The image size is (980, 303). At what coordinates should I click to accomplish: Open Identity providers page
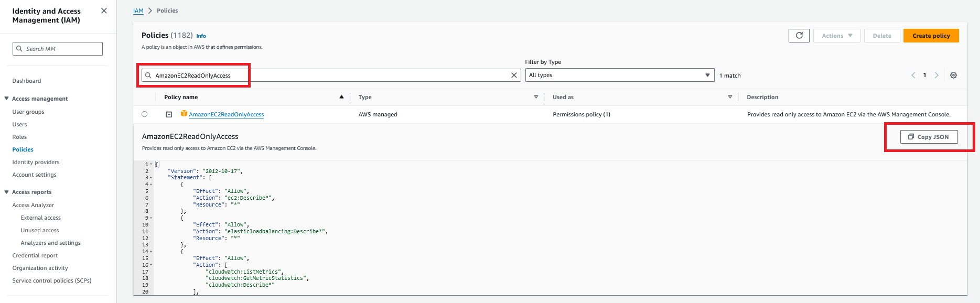point(36,162)
